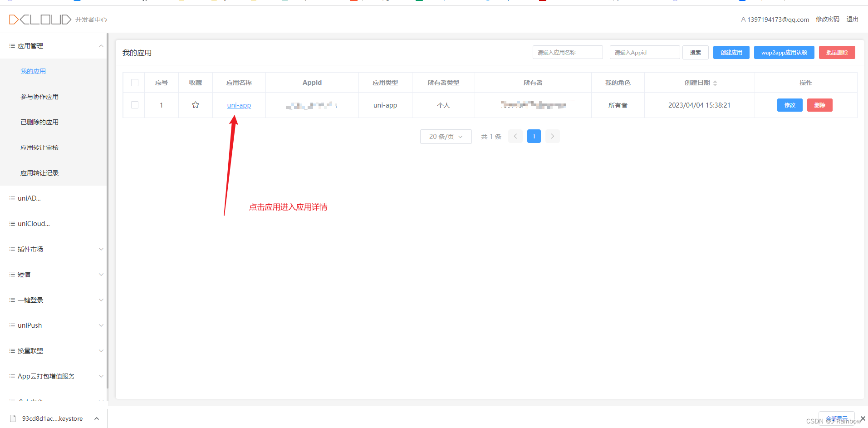Expand the 短信 menu
Screen dimensions: 868x428
(101, 275)
